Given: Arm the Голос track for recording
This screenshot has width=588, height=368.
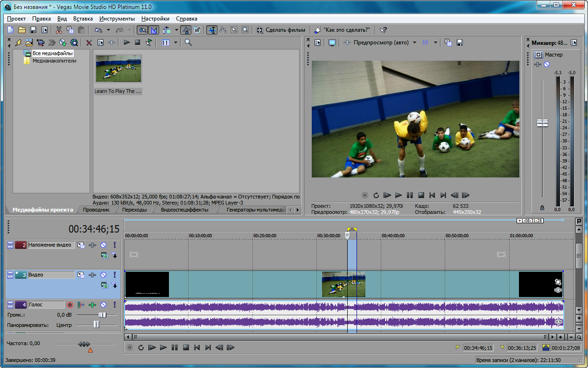Looking at the screenshot, I should click(x=70, y=305).
